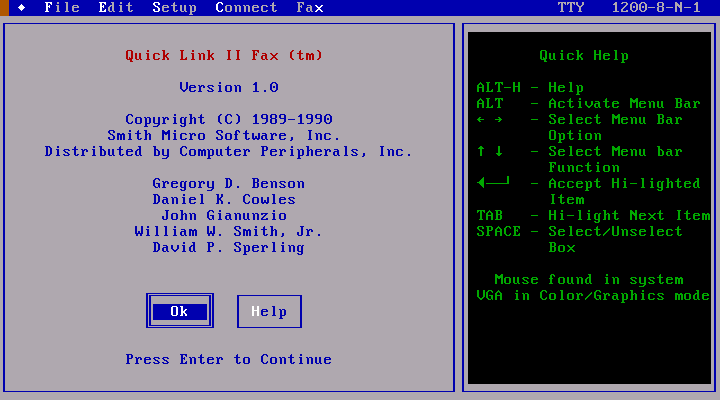Image resolution: width=720 pixels, height=400 pixels.
Task: Click the VGA in Color/Graphics mode message
Action: [x=593, y=296]
